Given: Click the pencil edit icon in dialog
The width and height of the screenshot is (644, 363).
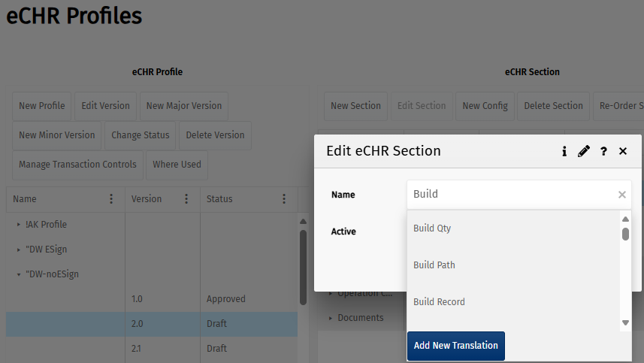Looking at the screenshot, I should coord(584,151).
